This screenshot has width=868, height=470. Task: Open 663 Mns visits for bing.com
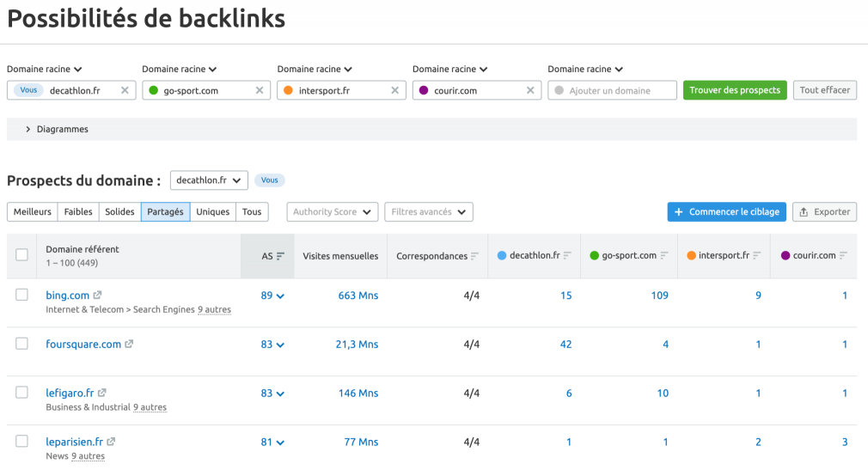click(358, 296)
